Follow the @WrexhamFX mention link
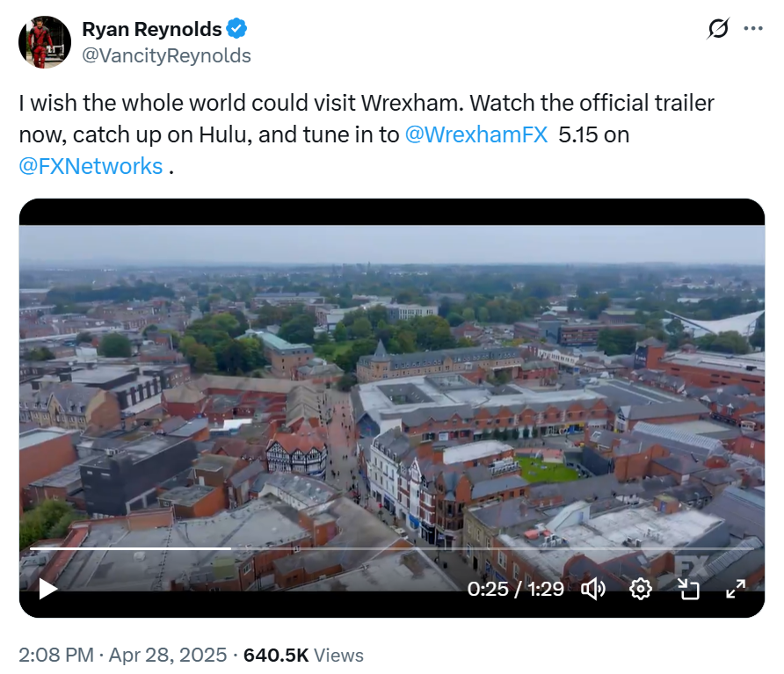This screenshot has width=784, height=674. pos(475,135)
